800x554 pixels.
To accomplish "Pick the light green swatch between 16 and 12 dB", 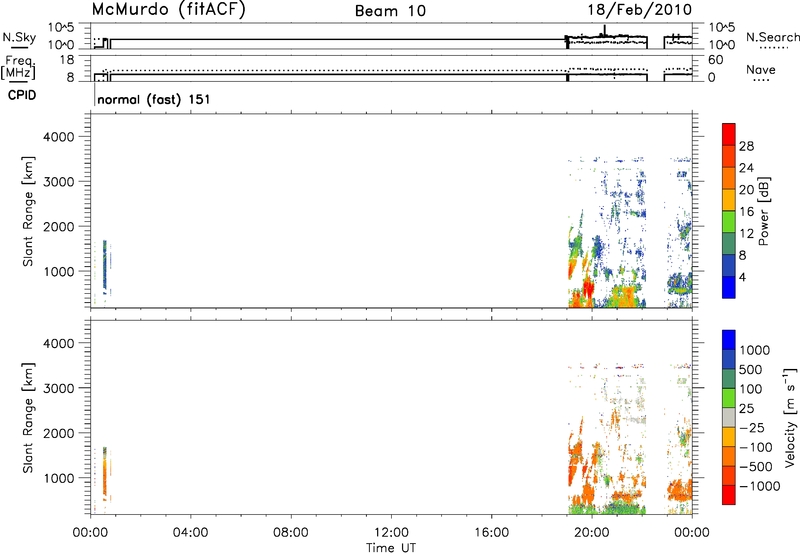I will pos(729,222).
